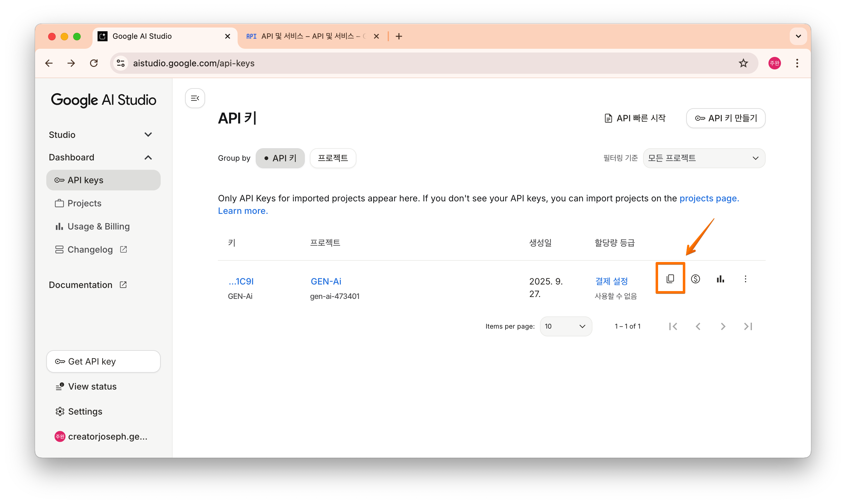The image size is (846, 504).
Task: Open Usage & Billing in sidebar
Action: click(x=98, y=226)
